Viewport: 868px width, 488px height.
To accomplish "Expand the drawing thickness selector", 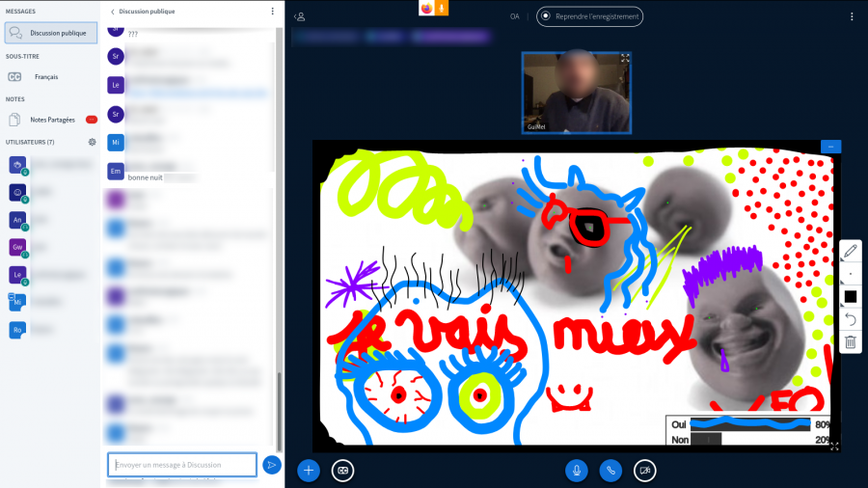I will [x=850, y=274].
